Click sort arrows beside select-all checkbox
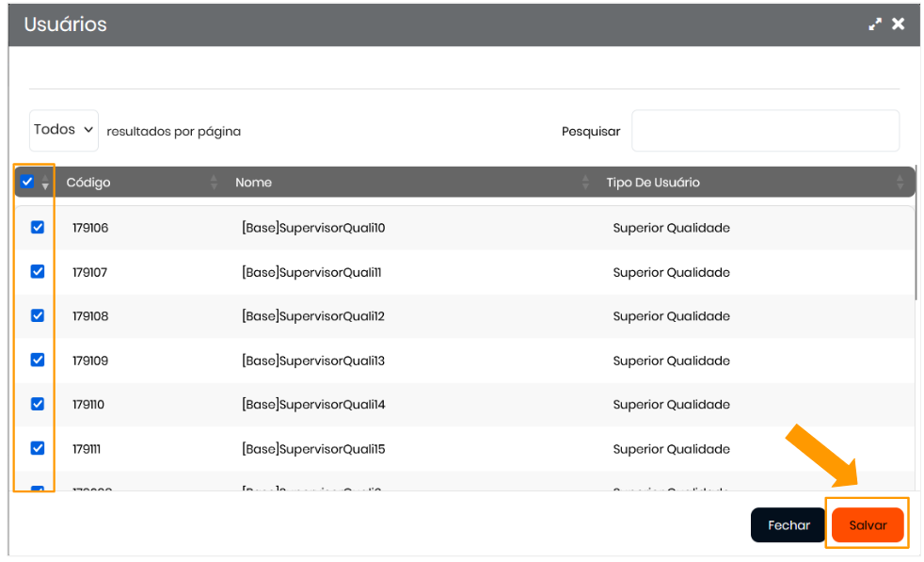 click(45, 183)
